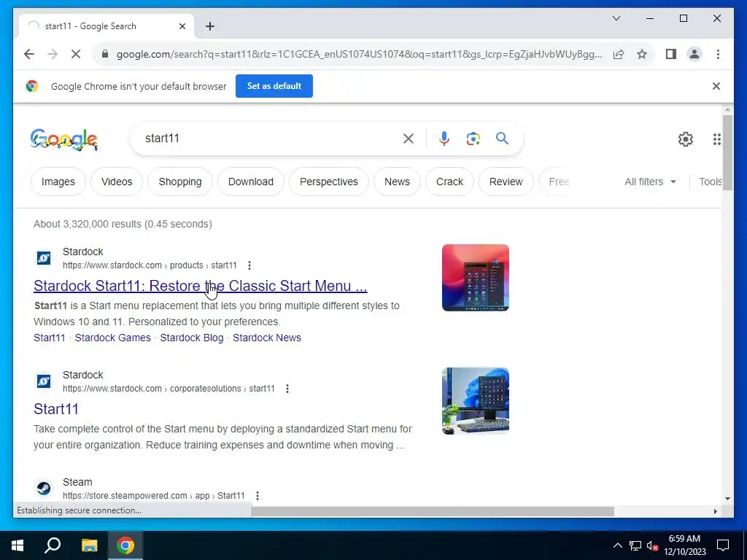The width and height of the screenshot is (747, 560).
Task: Click the vertical page scrollbar
Action: pyautogui.click(x=727, y=152)
